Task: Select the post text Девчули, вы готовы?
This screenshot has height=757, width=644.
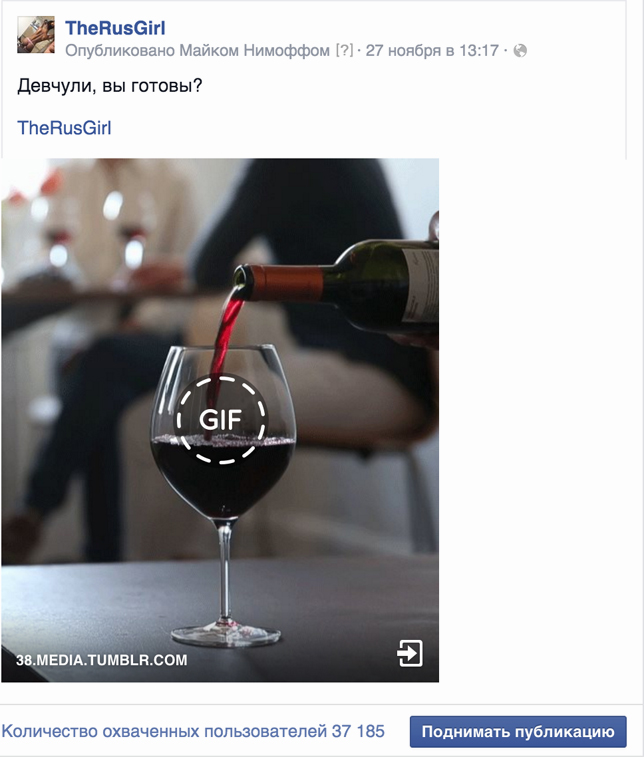Action: click(x=110, y=86)
